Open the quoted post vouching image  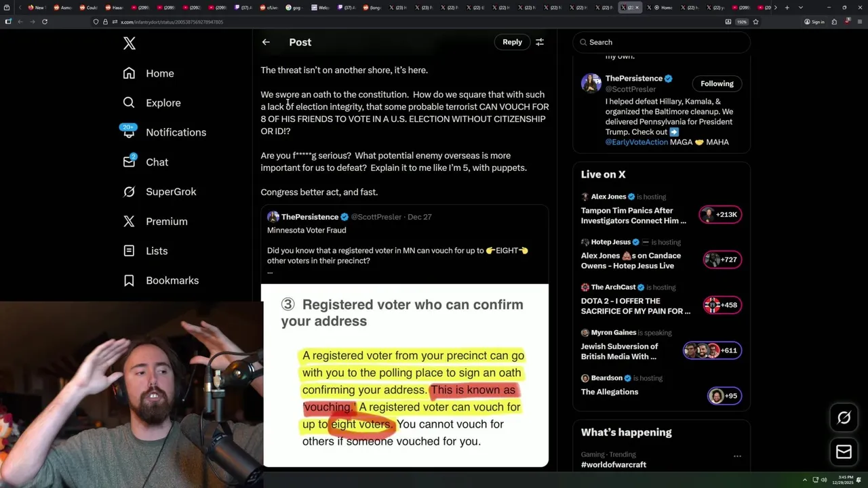tap(405, 375)
